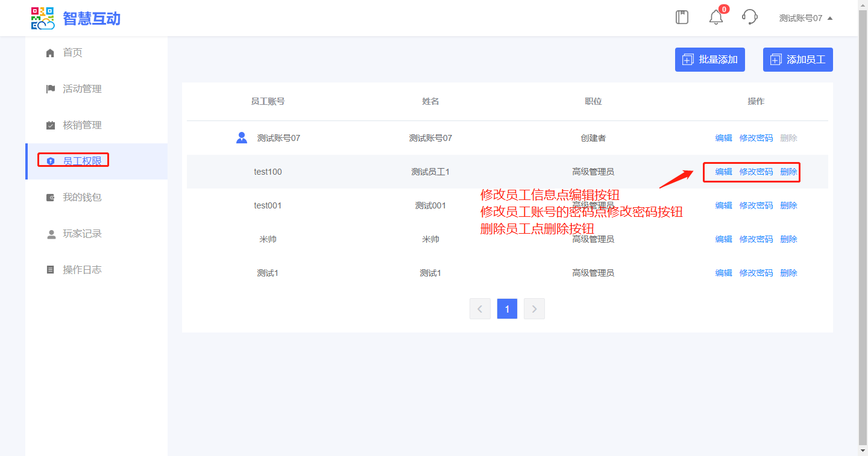Screen dimensions: 868x456
Task: Click 修改密码 for employee test001
Action: (x=756, y=205)
